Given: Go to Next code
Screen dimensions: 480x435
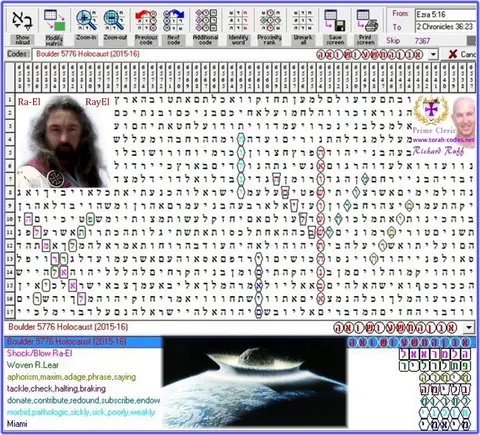Looking at the screenshot, I should (x=174, y=21).
